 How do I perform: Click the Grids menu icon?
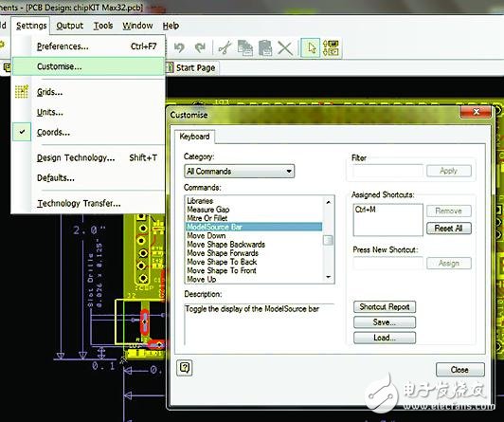coord(22,92)
